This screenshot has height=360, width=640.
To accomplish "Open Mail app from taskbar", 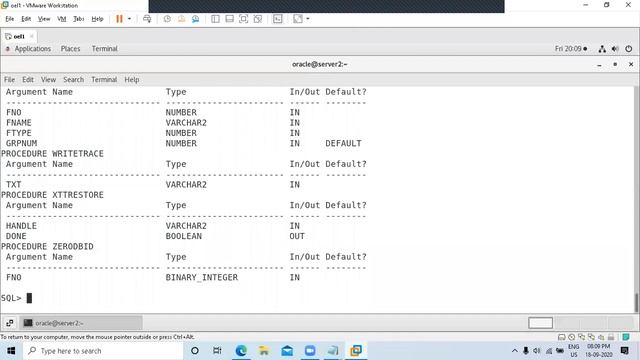I will click(x=287, y=351).
